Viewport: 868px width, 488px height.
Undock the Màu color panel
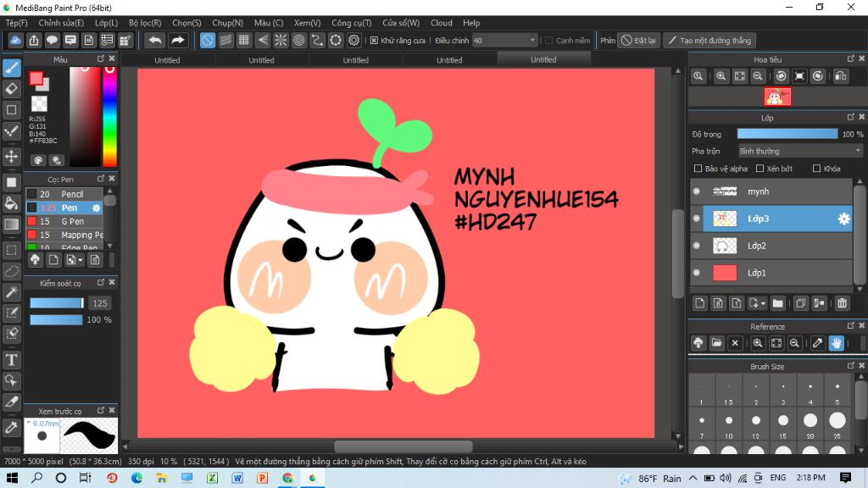(101, 58)
